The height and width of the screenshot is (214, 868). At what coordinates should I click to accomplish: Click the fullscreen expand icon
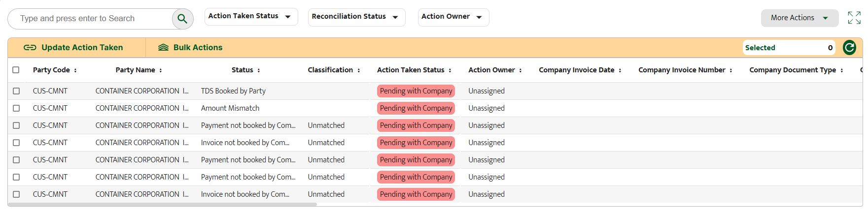[854, 18]
